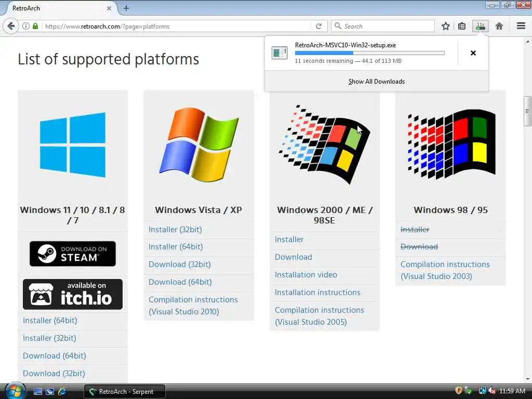The height and width of the screenshot is (399, 532).
Task: Click the List of supported platforms heading
Action: [108, 59]
